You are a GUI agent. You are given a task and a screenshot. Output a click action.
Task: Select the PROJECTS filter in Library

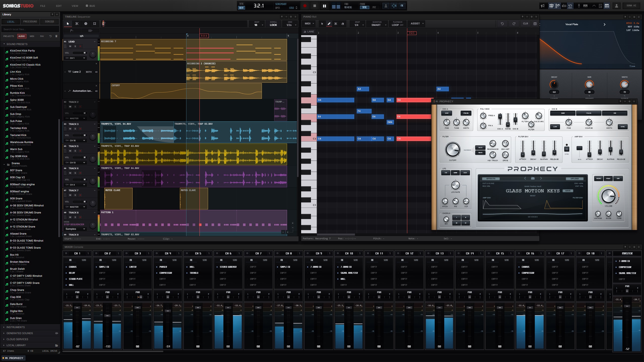[9, 36]
